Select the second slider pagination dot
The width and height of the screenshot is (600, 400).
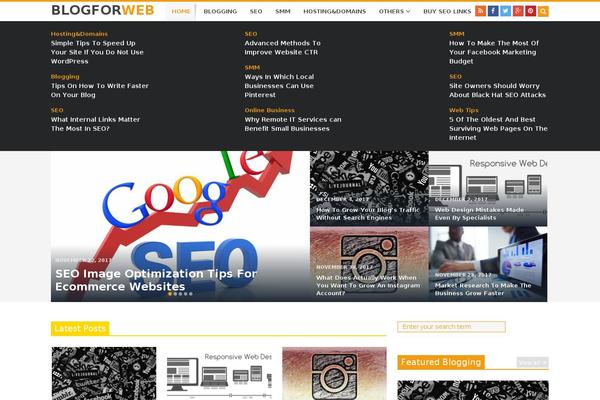[175, 294]
